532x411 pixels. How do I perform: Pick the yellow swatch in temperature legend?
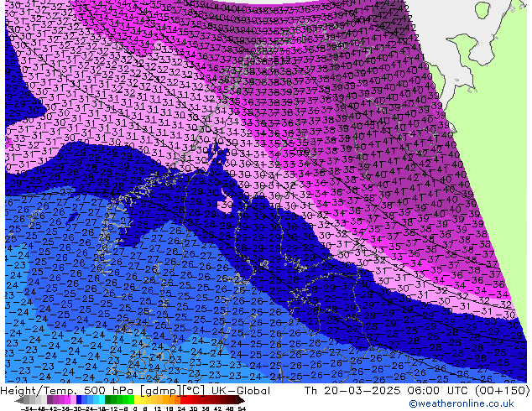pos(137,399)
